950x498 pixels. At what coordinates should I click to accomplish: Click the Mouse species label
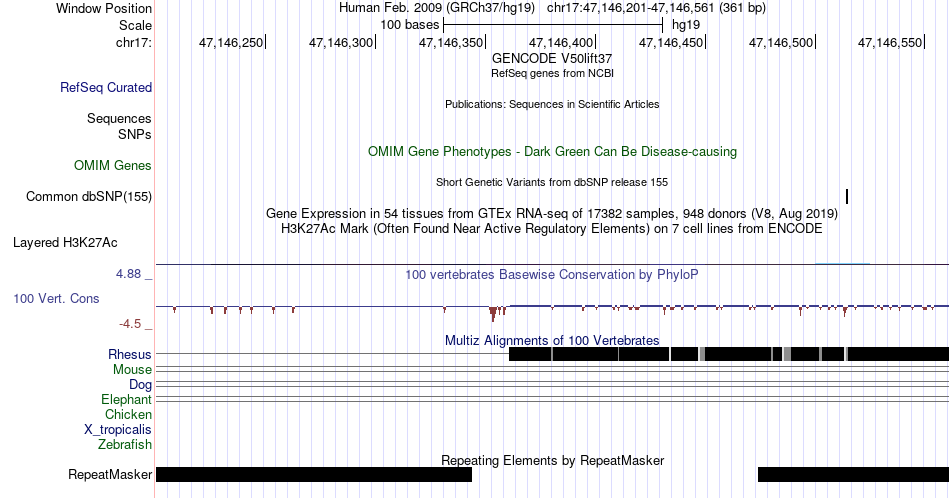(x=132, y=370)
